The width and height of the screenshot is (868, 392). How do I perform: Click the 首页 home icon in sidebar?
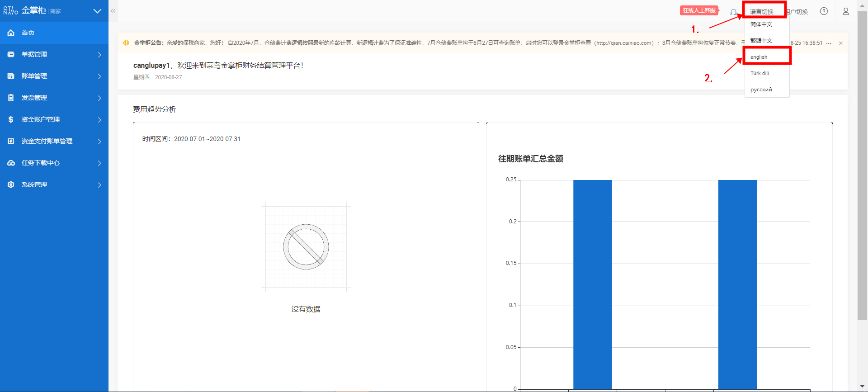11,33
